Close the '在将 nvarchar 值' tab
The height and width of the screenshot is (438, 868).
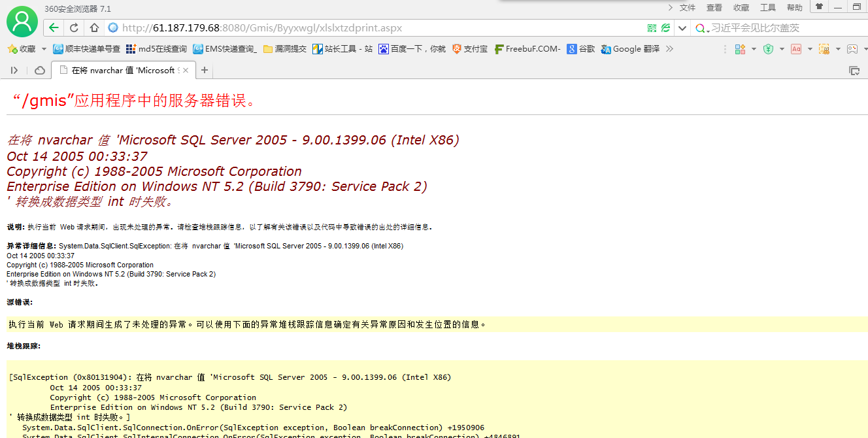[x=186, y=70]
